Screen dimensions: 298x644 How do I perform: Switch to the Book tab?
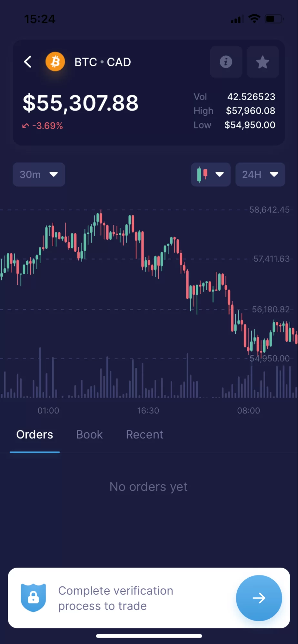pos(89,435)
